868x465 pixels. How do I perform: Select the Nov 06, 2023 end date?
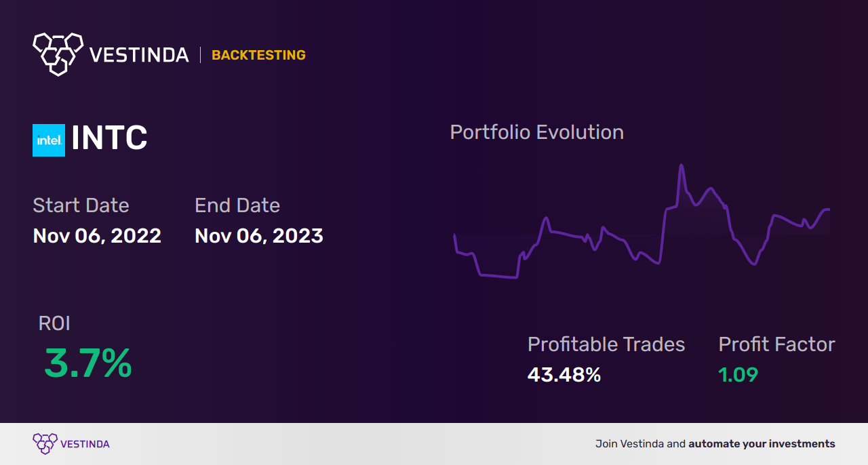click(x=259, y=236)
